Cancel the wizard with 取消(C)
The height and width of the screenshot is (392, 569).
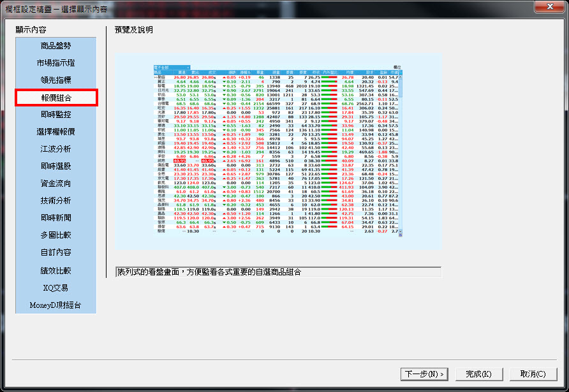click(533, 374)
